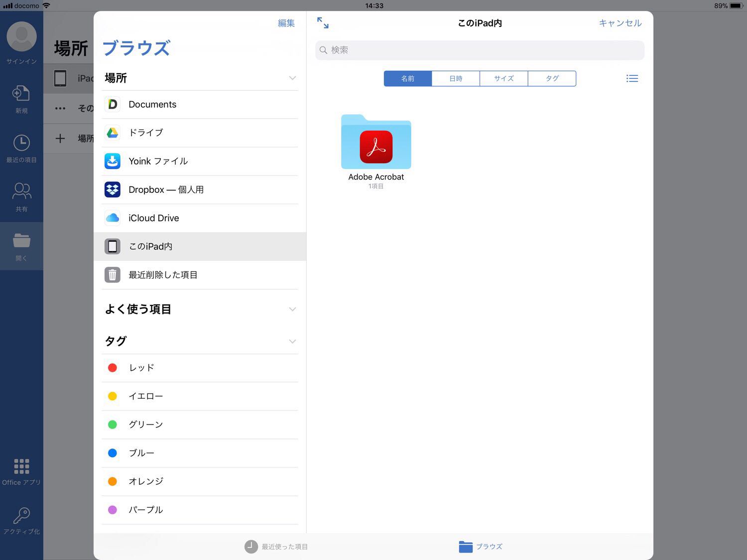The width and height of the screenshot is (747, 560).
Task: Tap the 編集 edit button
Action: click(286, 23)
